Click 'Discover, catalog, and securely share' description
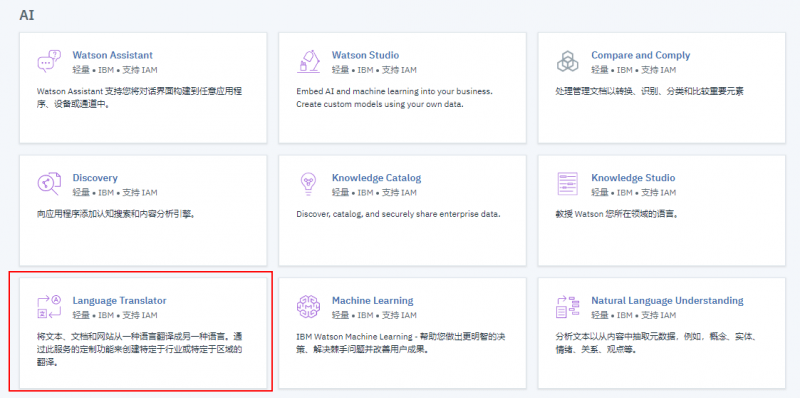This screenshot has width=800, height=398. tap(398, 214)
